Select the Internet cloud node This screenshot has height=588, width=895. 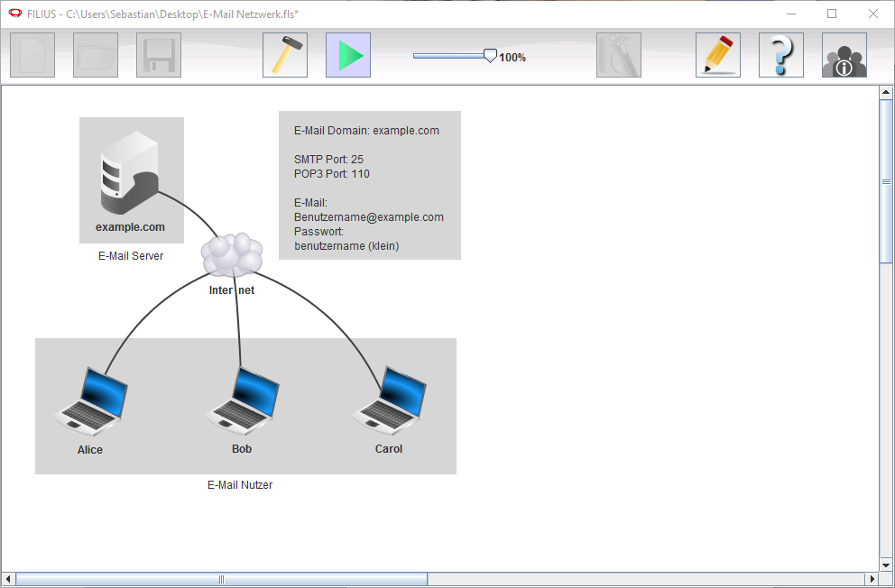click(233, 255)
